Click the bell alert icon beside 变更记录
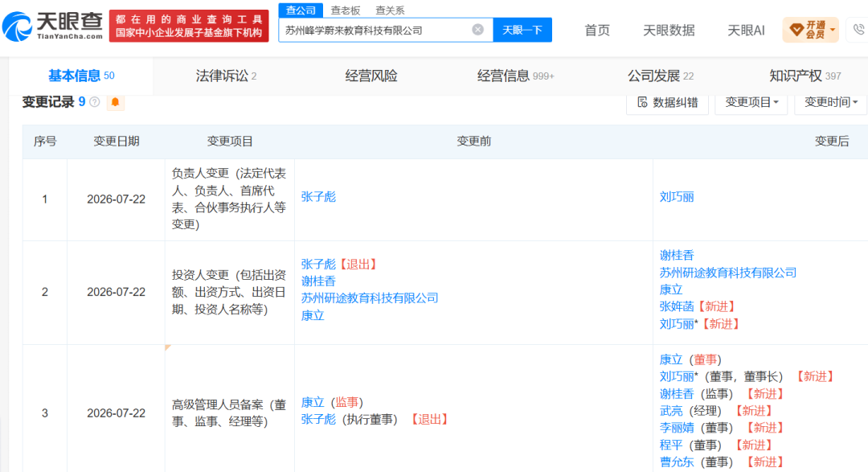 [115, 102]
